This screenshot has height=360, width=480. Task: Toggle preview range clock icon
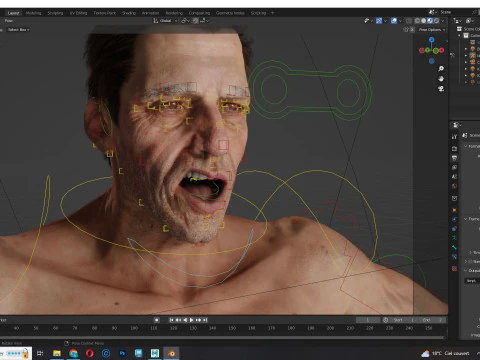click(386, 320)
